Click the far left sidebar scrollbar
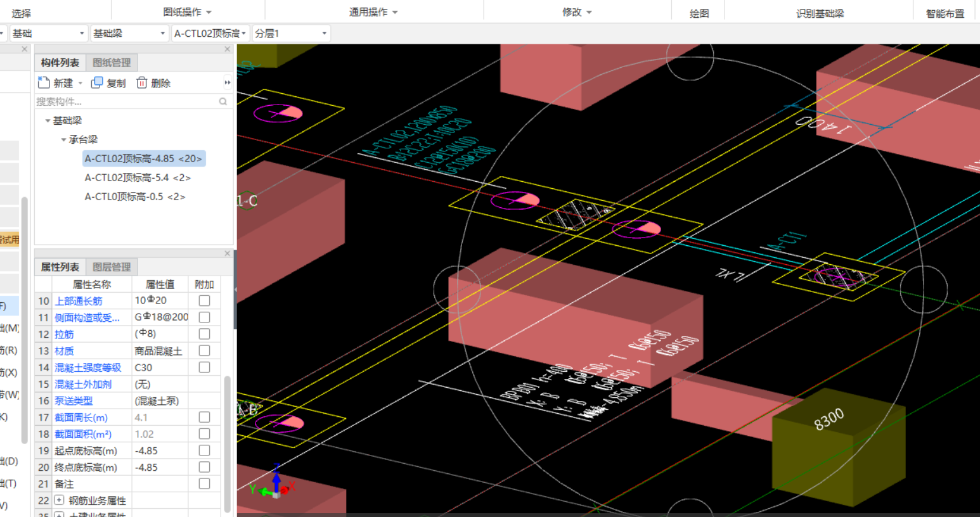This screenshot has width=980, height=517. pyautogui.click(x=24, y=320)
